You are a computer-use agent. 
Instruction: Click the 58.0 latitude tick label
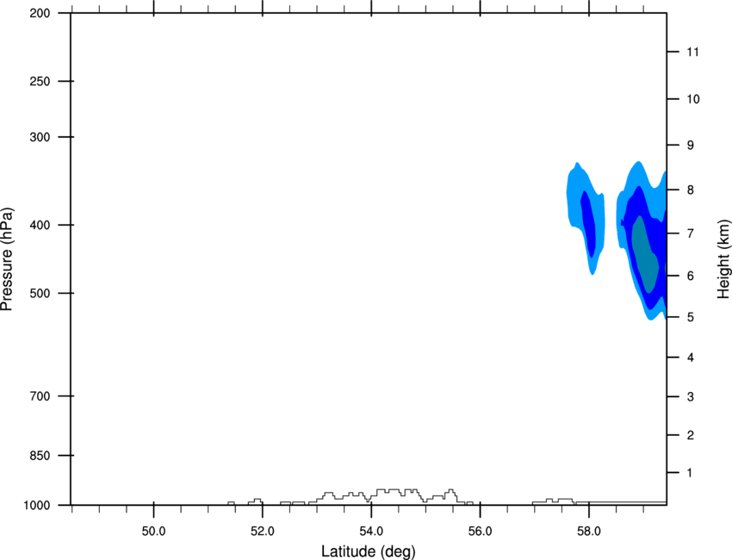click(589, 532)
